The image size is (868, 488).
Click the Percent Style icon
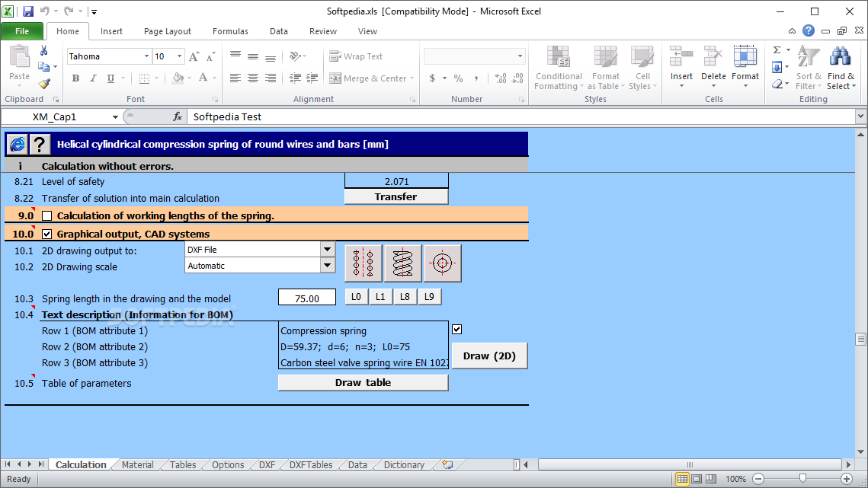coord(458,78)
